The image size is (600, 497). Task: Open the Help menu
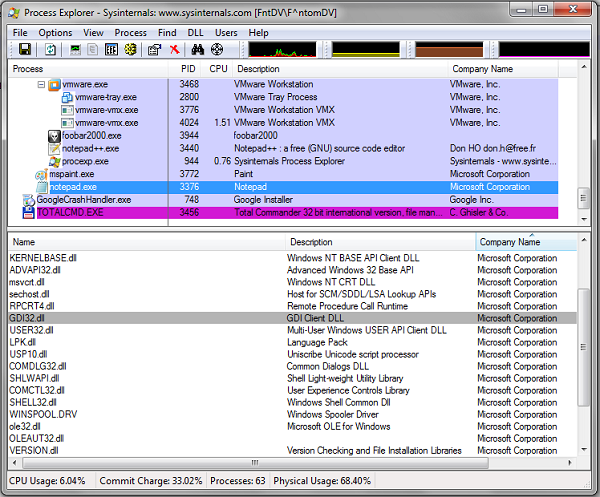coord(259,33)
